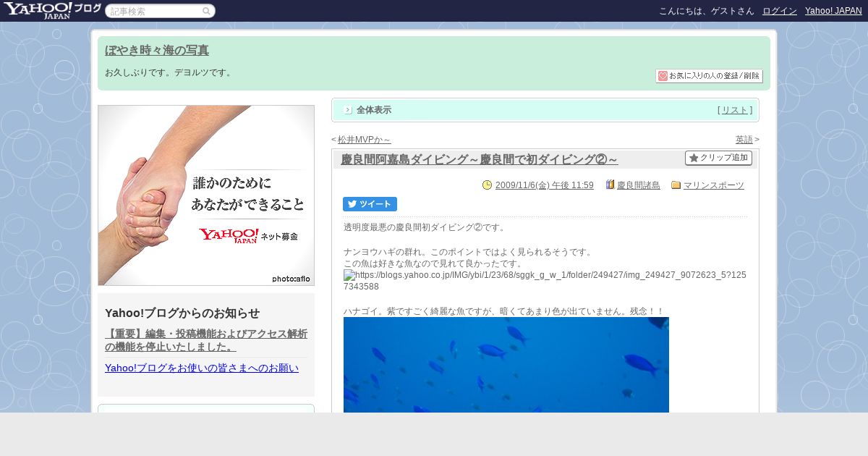Click the ツイート button
The height and width of the screenshot is (456, 868).
point(370,204)
